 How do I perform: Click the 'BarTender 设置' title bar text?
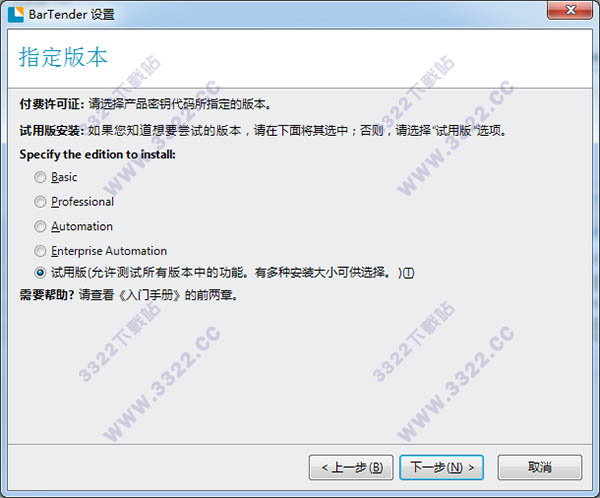(72, 15)
